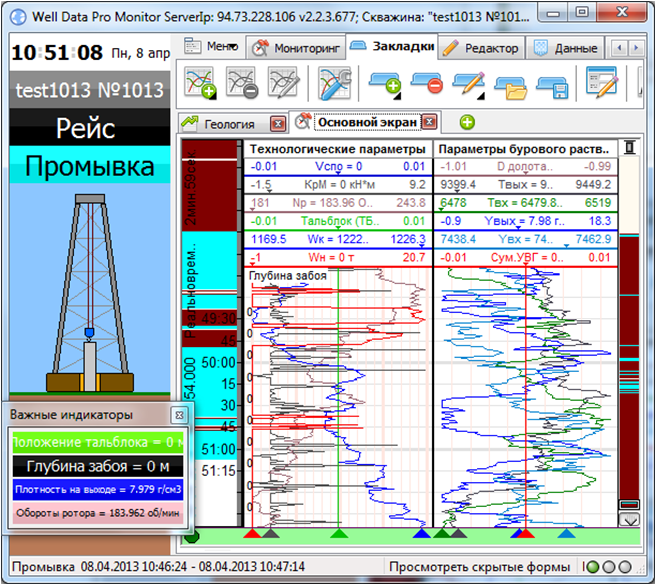
Task: Click the Твх = 6479.8 parameter row
Action: coord(525,203)
